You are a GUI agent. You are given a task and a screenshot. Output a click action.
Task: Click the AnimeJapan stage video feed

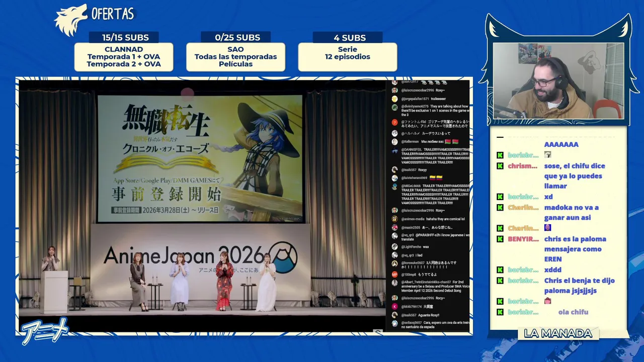point(202,205)
